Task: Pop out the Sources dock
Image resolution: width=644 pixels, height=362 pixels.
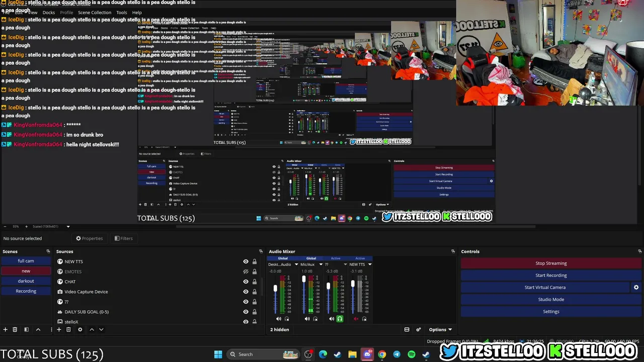Action: (x=261, y=251)
